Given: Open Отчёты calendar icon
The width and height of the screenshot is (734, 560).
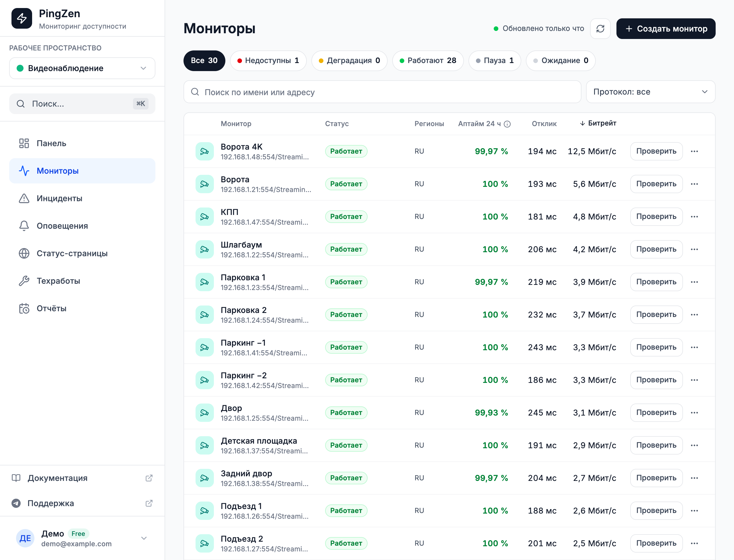Looking at the screenshot, I should tap(24, 309).
